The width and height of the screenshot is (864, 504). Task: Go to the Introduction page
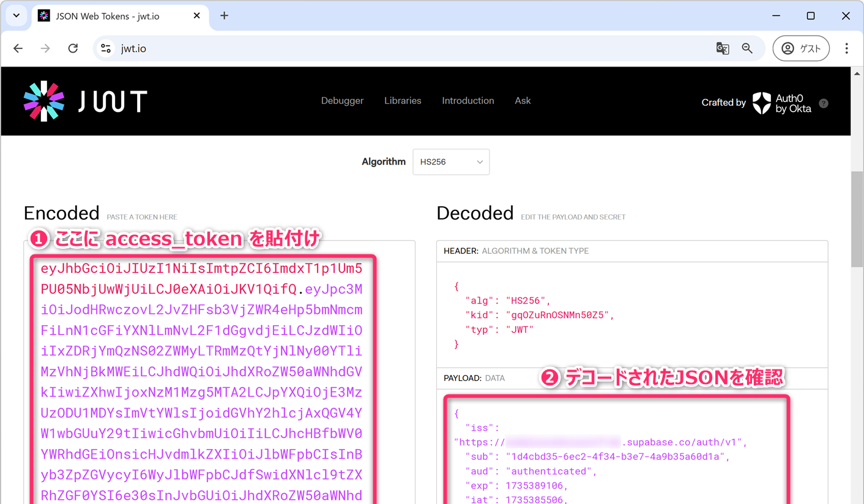click(467, 101)
